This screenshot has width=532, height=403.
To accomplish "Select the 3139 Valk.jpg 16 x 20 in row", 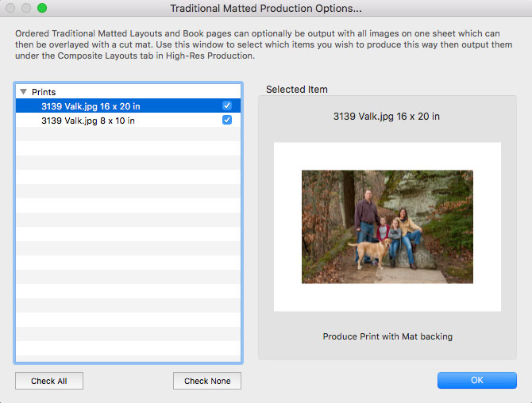I will pos(95,106).
